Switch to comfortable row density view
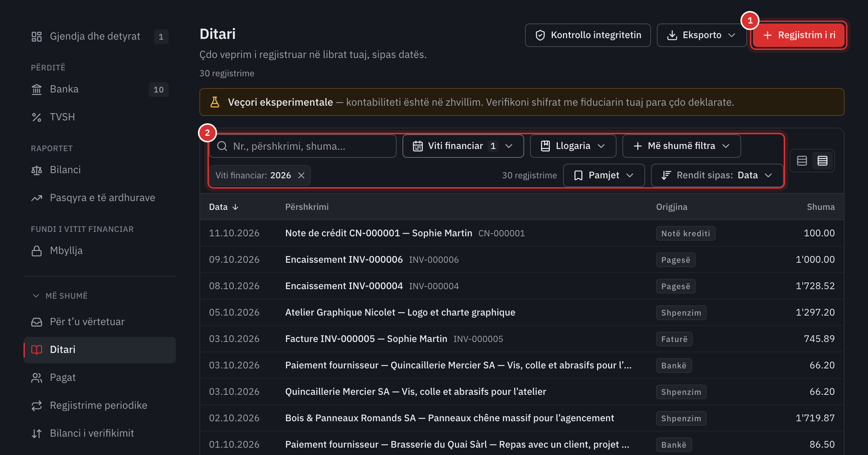The height and width of the screenshot is (455, 868). coord(802,161)
